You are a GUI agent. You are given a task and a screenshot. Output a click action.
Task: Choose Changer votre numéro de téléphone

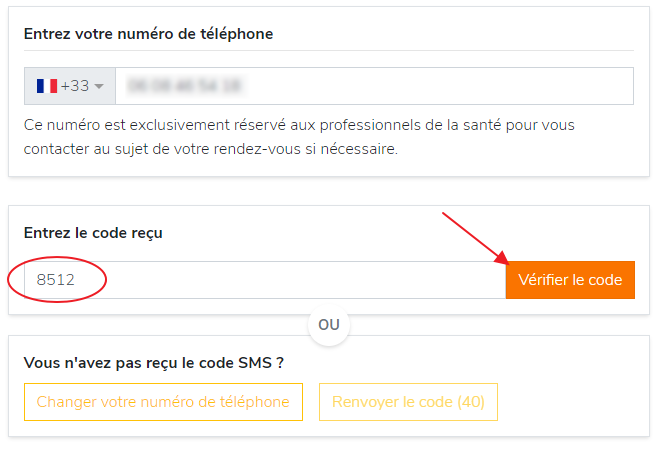pyautogui.click(x=163, y=402)
